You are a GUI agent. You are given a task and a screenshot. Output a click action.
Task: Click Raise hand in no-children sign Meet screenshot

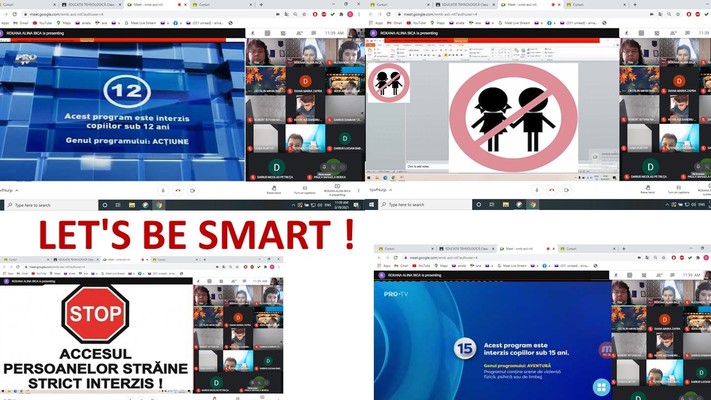coord(648,190)
